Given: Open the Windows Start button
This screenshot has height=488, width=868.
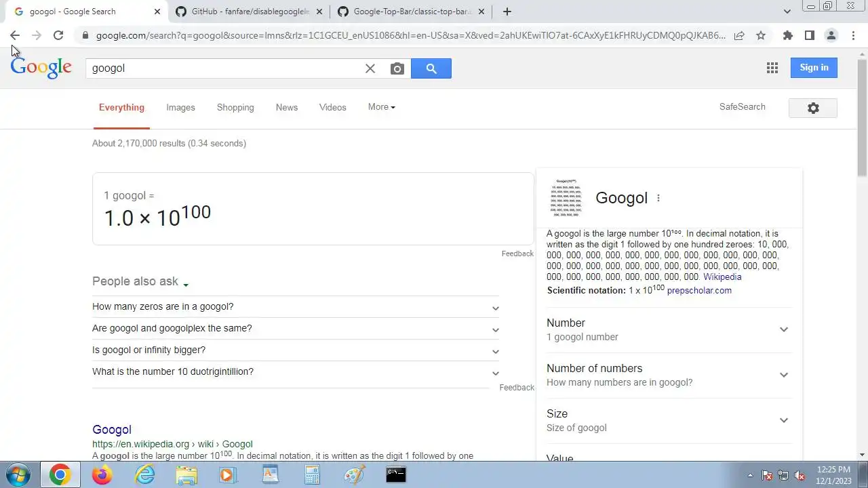Looking at the screenshot, I should pos(18,474).
